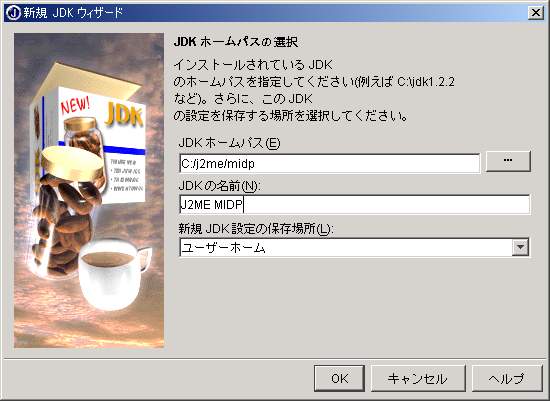Viewport: 550px width, 401px height.
Task: Click the NEW! label on JDK box
Action: click(x=75, y=105)
